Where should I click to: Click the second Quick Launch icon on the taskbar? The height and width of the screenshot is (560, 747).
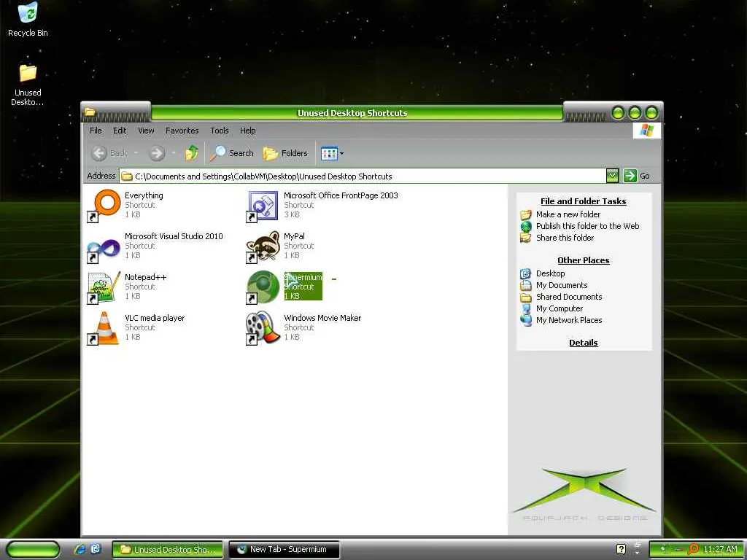click(96, 549)
